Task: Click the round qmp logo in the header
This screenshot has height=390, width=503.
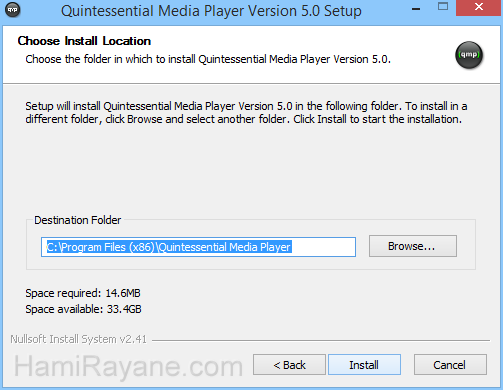Action: pyautogui.click(x=469, y=55)
